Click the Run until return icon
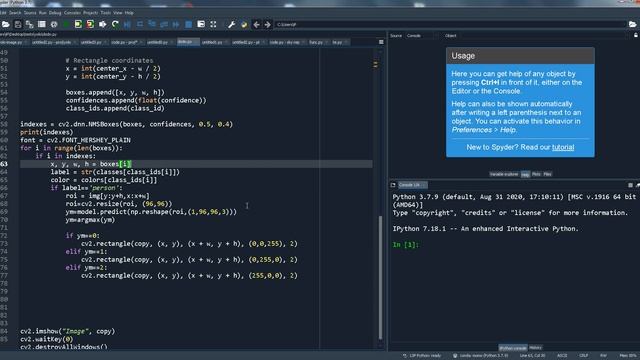This screenshot has width=640, height=360. [164, 24]
